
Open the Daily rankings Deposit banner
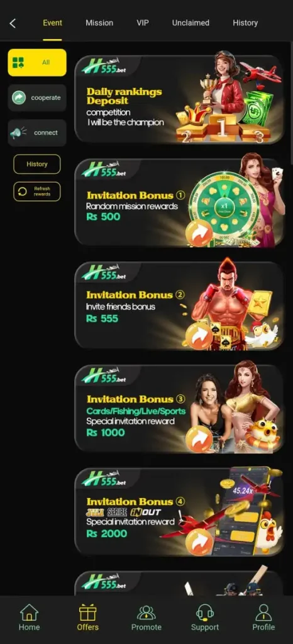[179, 99]
